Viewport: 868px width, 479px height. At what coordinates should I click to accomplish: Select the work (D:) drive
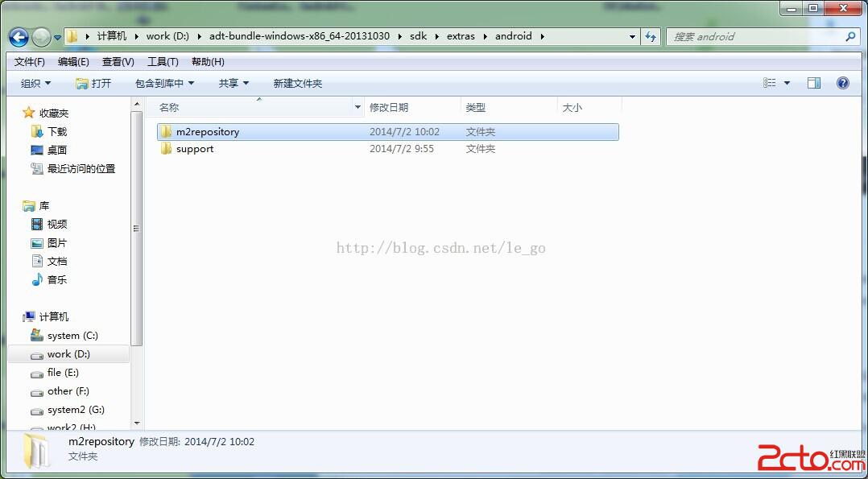coord(68,354)
